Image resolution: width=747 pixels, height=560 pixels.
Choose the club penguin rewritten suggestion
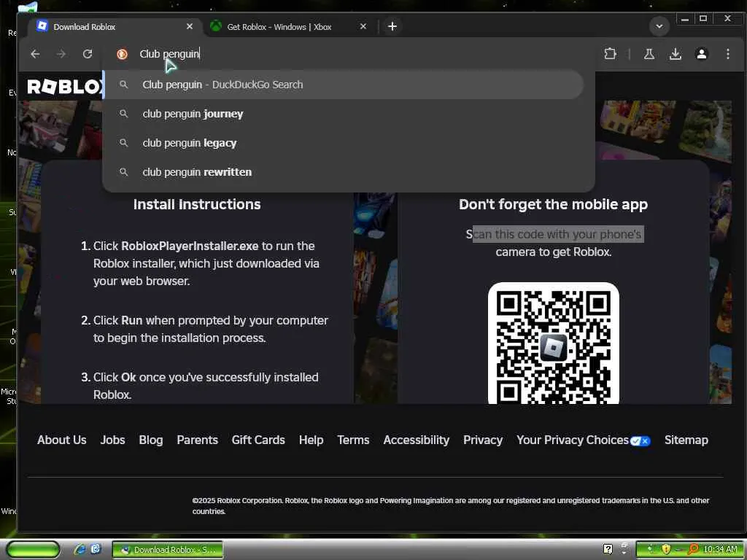(343, 172)
